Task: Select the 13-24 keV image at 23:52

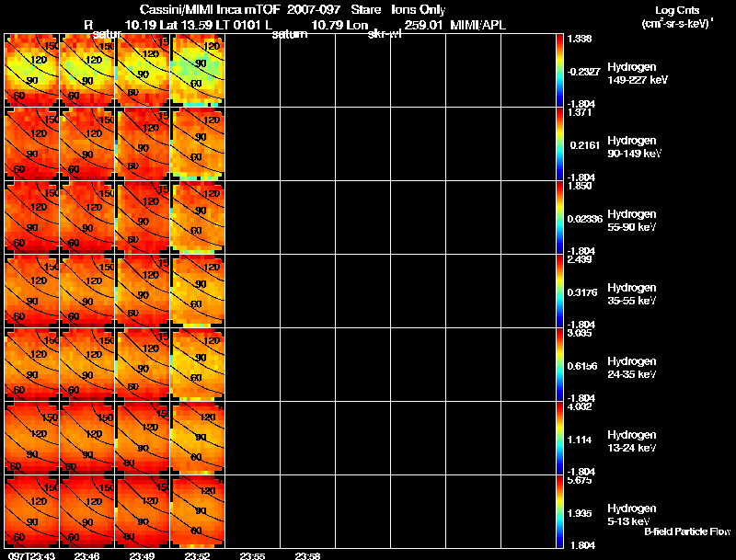Action: (x=197, y=439)
